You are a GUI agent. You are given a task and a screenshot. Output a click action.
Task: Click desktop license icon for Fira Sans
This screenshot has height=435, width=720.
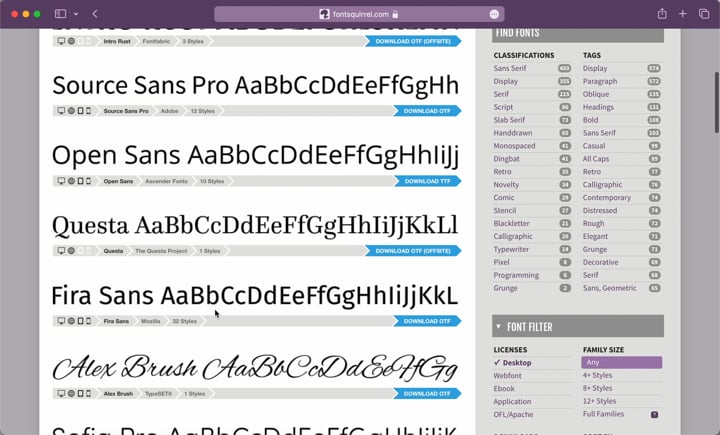pyautogui.click(x=61, y=321)
